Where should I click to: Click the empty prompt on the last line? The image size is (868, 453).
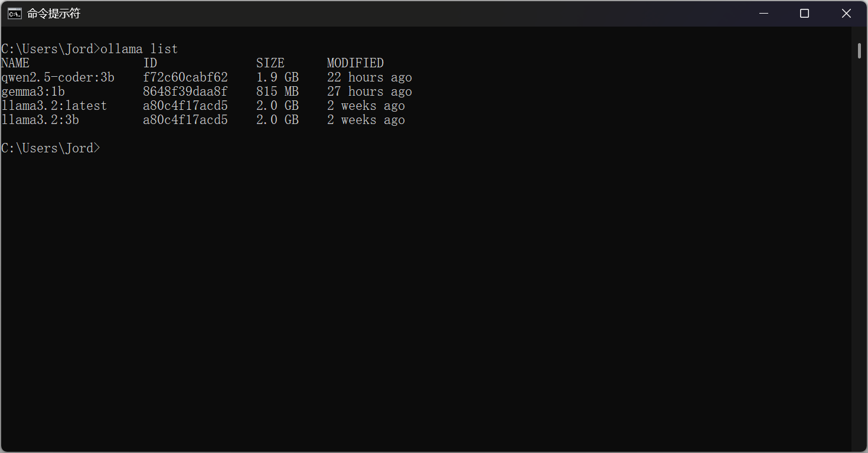[51, 148]
